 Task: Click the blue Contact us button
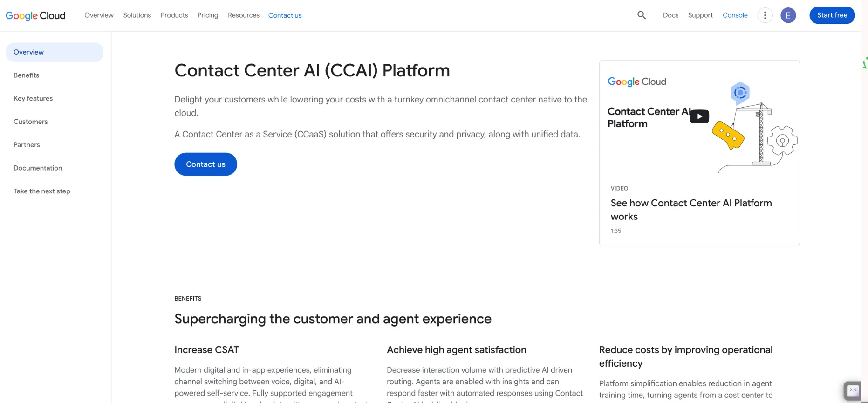[205, 164]
